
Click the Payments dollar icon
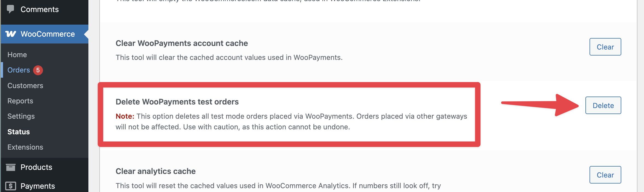pyautogui.click(x=11, y=186)
